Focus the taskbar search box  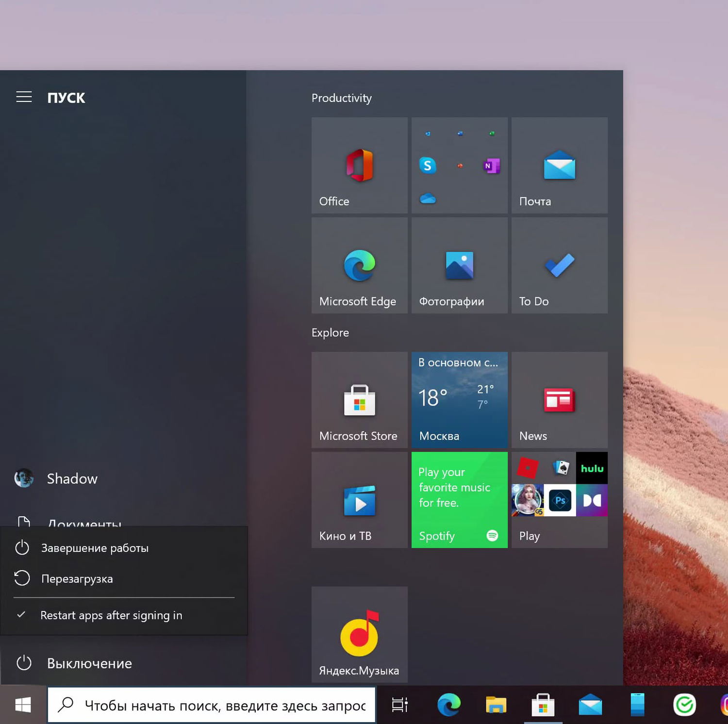(x=212, y=705)
